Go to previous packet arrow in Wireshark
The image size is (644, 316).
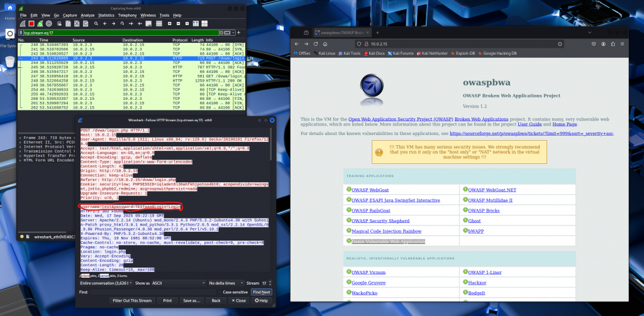coord(105,23)
